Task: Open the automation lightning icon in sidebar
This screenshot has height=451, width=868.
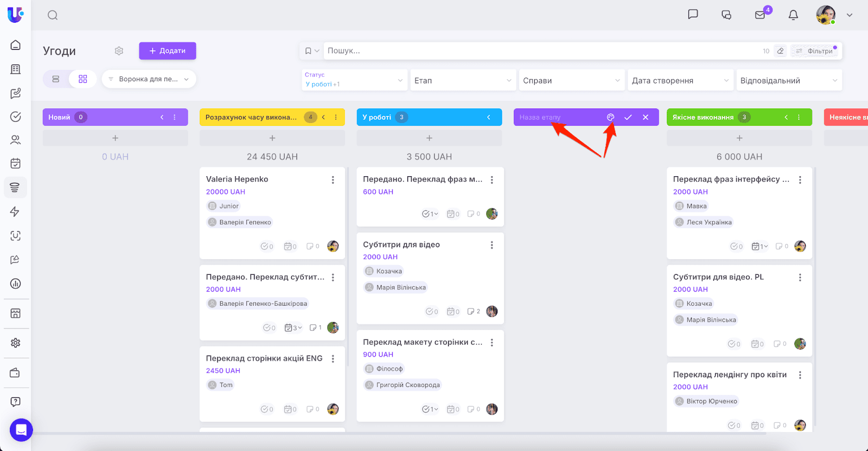Action: pyautogui.click(x=15, y=211)
